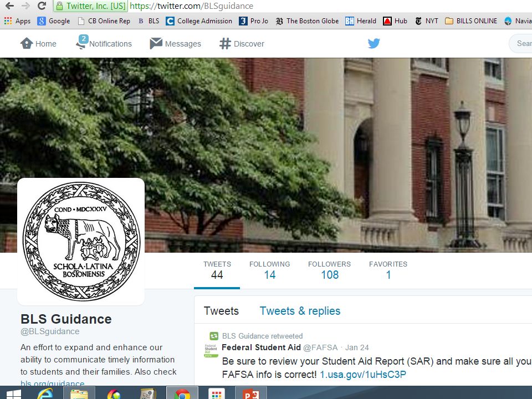This screenshot has width=532, height=399.
Task: Switch to Tweets & replies tab
Action: click(x=300, y=311)
